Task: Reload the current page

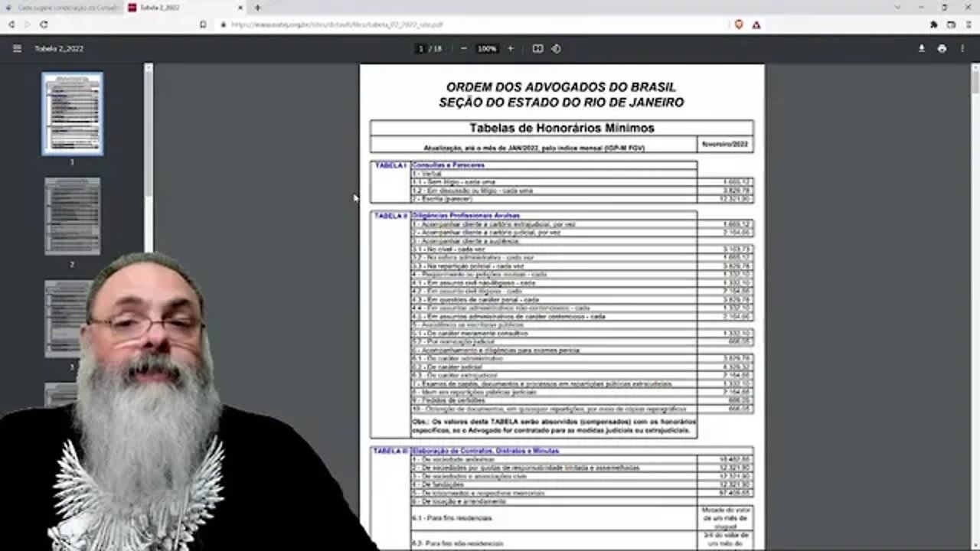Action: (44, 24)
